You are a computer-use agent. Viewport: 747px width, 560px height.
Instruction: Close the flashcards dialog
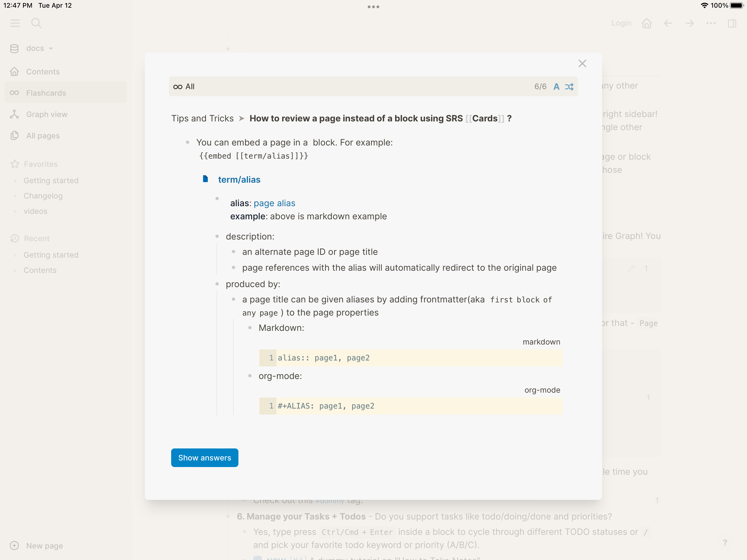point(582,63)
